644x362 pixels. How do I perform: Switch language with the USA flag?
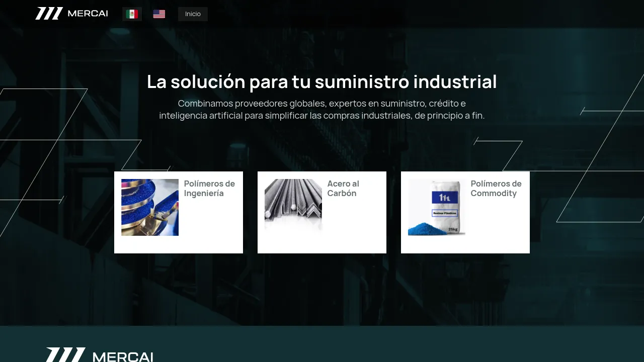point(159,14)
